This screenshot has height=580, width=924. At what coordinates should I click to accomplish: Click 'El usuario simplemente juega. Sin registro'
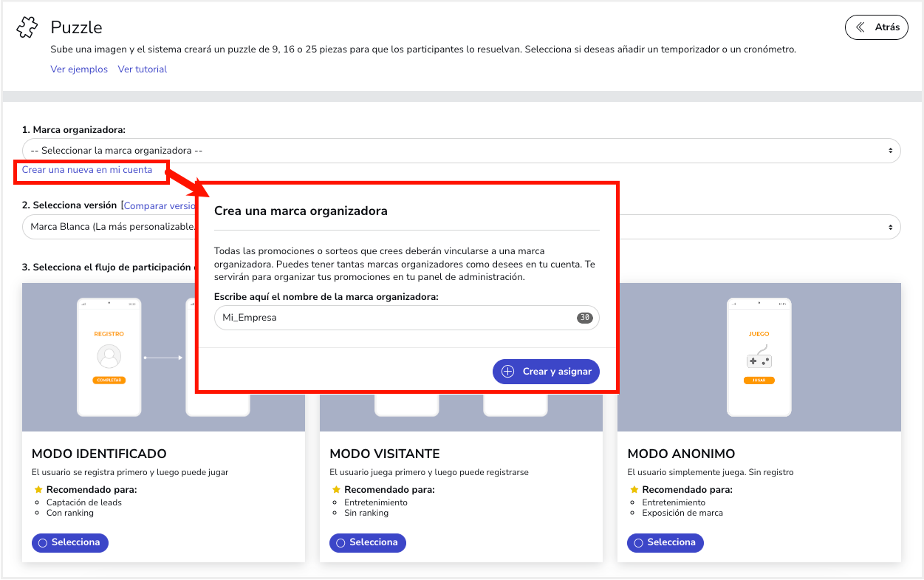tap(711, 472)
